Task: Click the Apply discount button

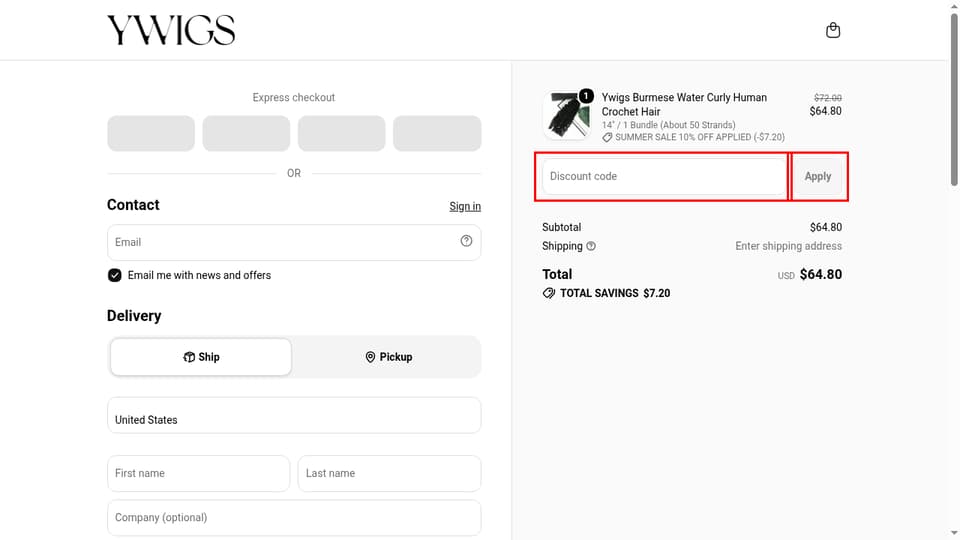Action: [x=817, y=176]
